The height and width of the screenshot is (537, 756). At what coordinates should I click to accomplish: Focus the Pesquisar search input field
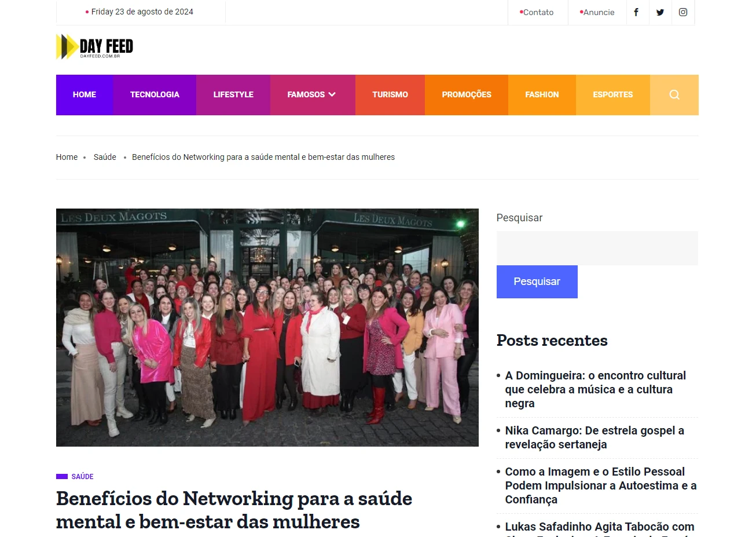[x=597, y=248]
